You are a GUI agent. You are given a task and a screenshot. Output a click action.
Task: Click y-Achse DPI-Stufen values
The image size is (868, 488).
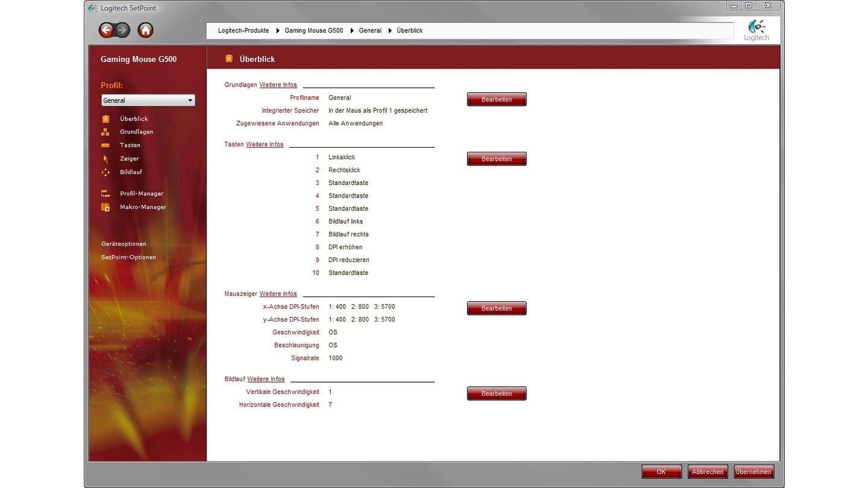click(x=362, y=319)
